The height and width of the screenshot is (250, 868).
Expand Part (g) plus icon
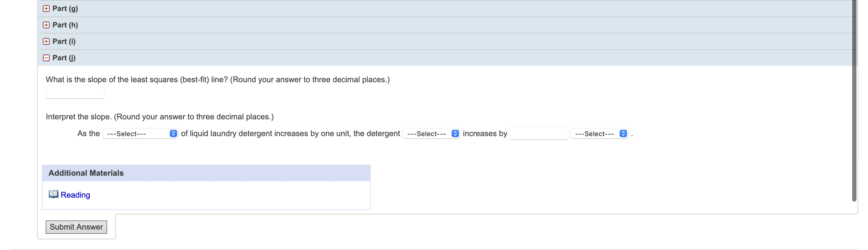46,9
